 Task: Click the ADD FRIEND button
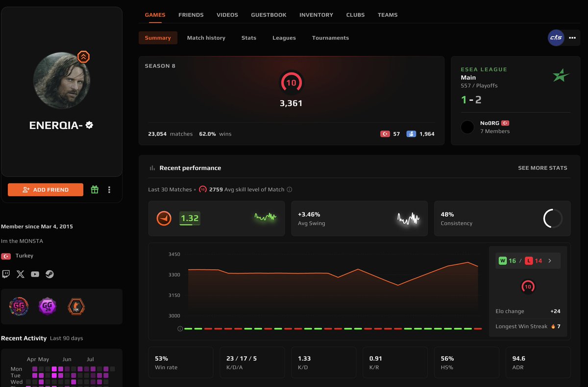(46, 190)
